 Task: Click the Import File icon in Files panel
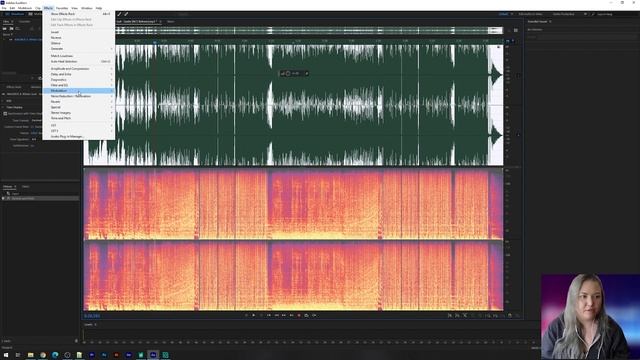[x=11, y=29]
